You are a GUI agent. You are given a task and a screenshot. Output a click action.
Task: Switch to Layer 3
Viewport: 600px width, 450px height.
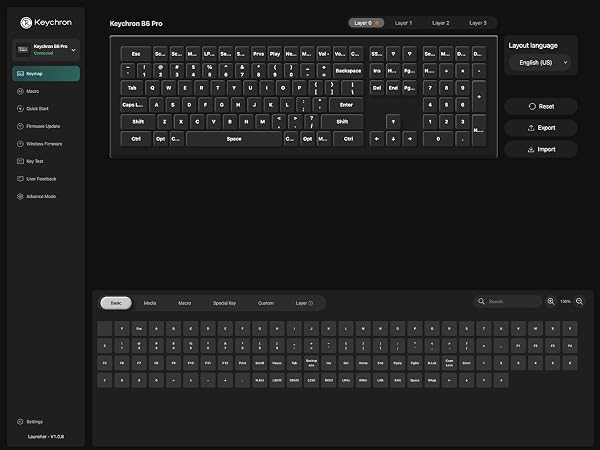[478, 23]
